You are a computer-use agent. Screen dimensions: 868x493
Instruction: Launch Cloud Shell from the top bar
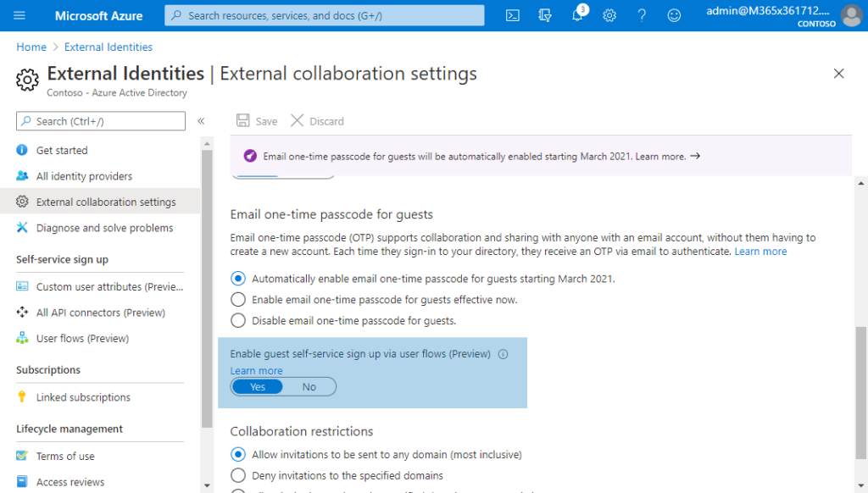513,15
